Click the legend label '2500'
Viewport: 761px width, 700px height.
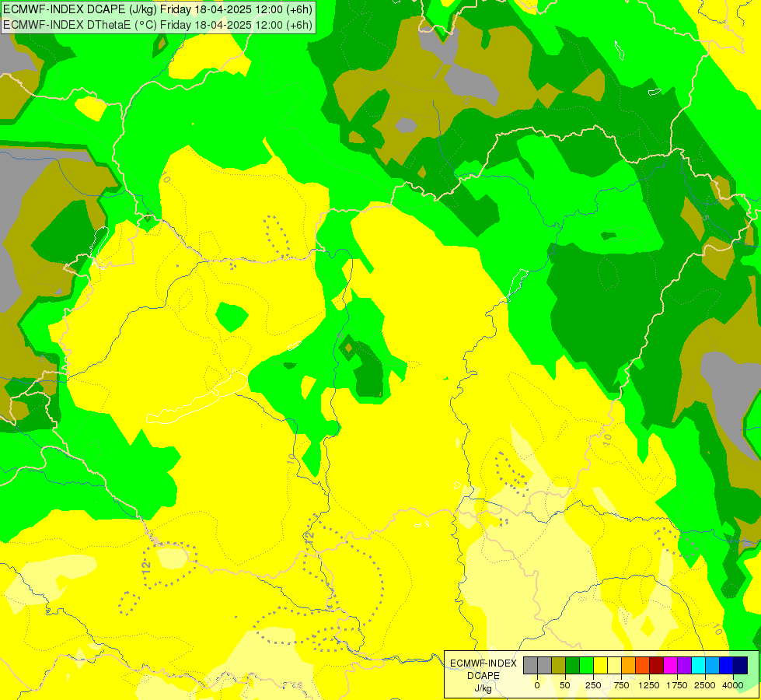click(705, 685)
